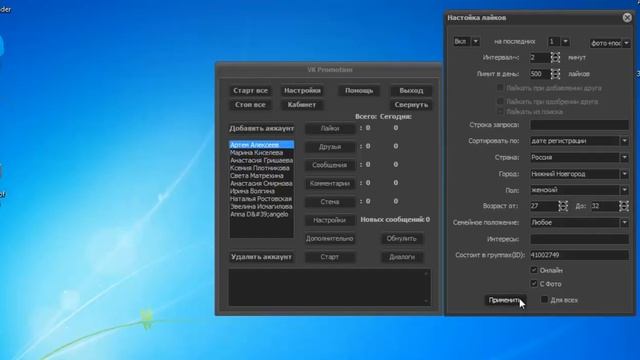640x360 pixels.
Task: Toggle the Онлайн checkbox
Action: 534,270
